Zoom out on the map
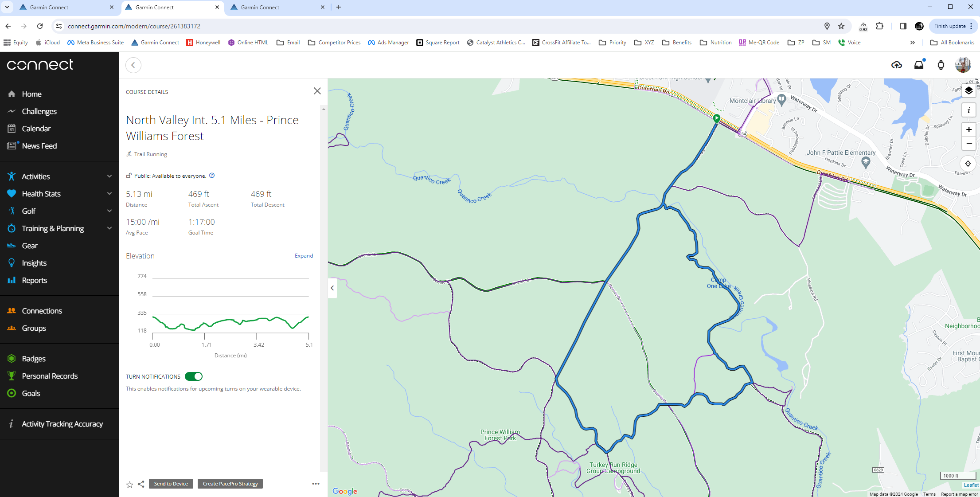The image size is (980, 497). pos(968,143)
